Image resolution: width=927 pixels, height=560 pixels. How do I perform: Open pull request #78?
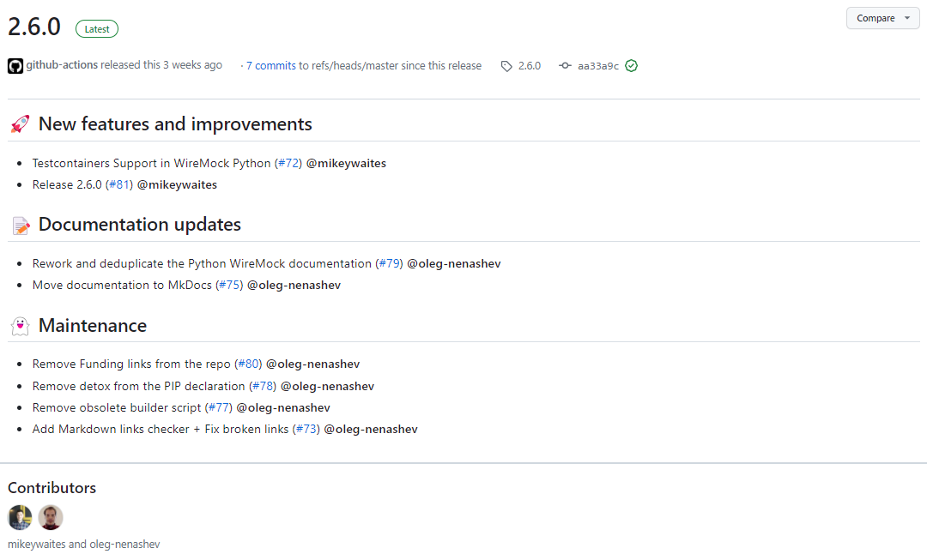(263, 386)
